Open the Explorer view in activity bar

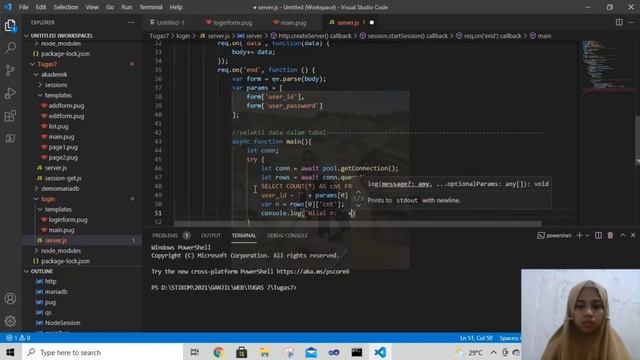(x=10, y=26)
